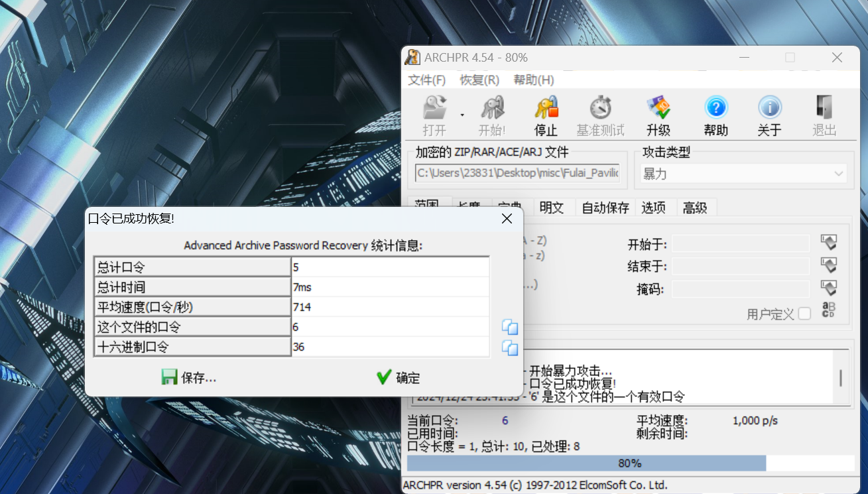Click the 掩码 input field
868x494 pixels.
741,289
